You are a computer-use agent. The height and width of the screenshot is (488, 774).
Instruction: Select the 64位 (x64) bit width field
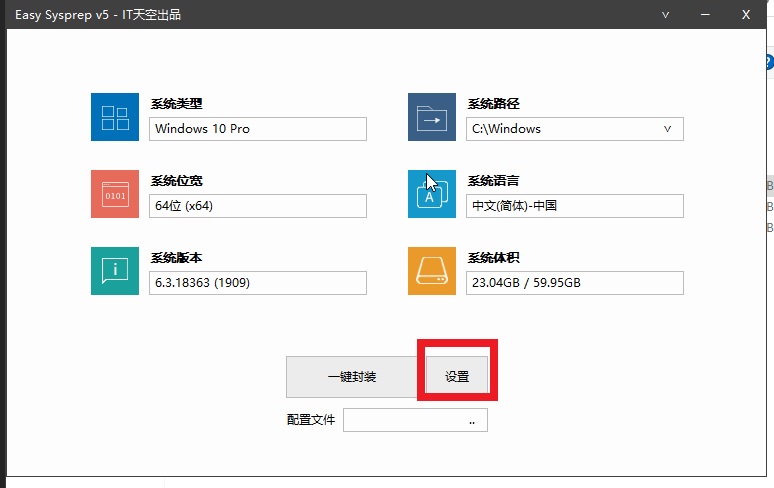coord(258,206)
